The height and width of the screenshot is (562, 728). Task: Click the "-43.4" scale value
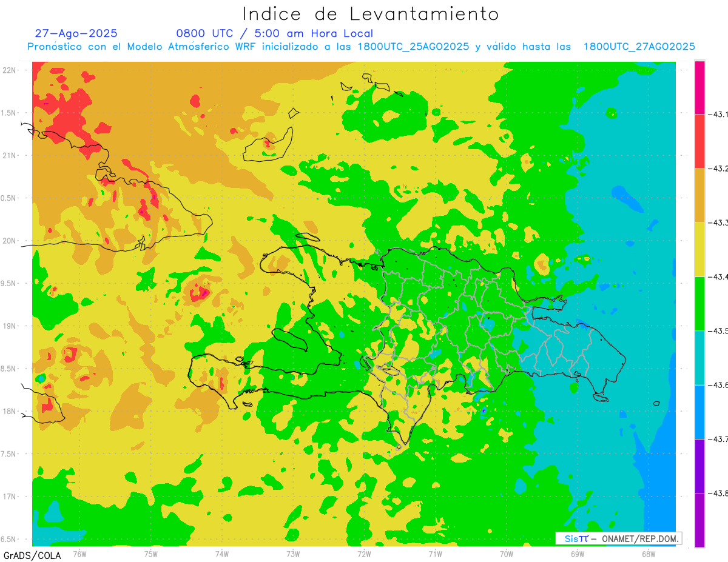(718, 276)
